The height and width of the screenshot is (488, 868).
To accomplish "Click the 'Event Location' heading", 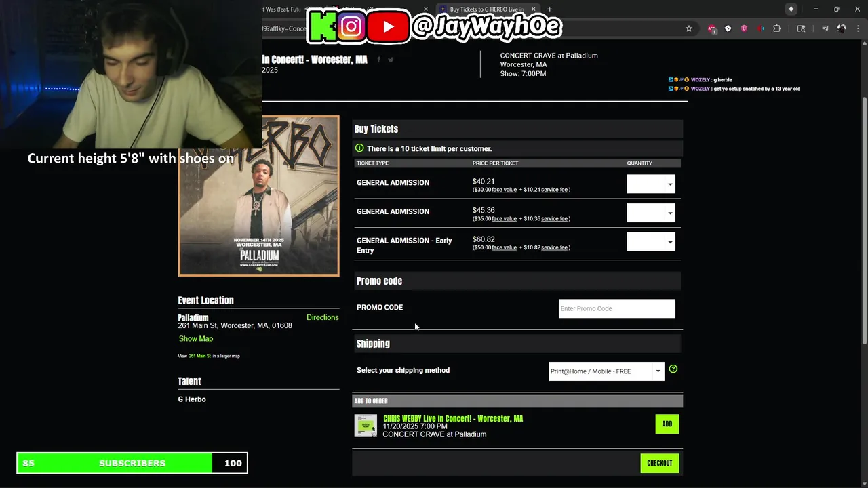I will [205, 300].
